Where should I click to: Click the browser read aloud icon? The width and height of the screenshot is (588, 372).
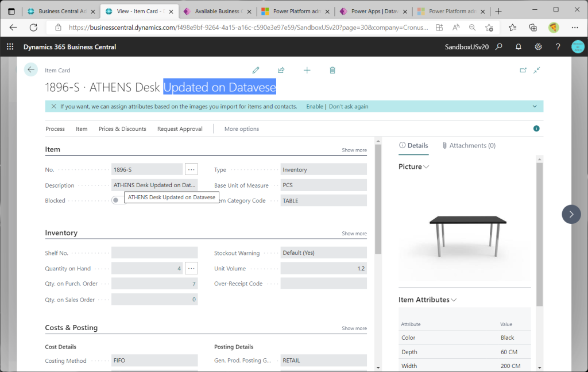(455, 28)
